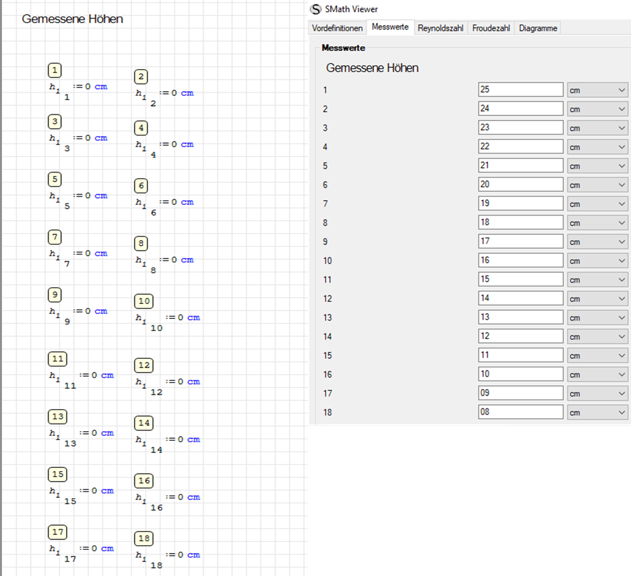The width and height of the screenshot is (631, 576).
Task: Select the h_i 5 := 0 cm expression
Action: pos(78,198)
